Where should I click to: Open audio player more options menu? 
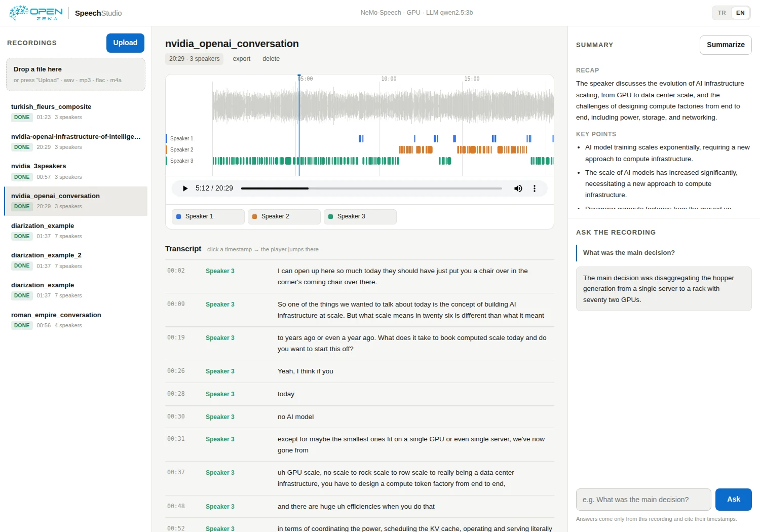pyautogui.click(x=534, y=188)
